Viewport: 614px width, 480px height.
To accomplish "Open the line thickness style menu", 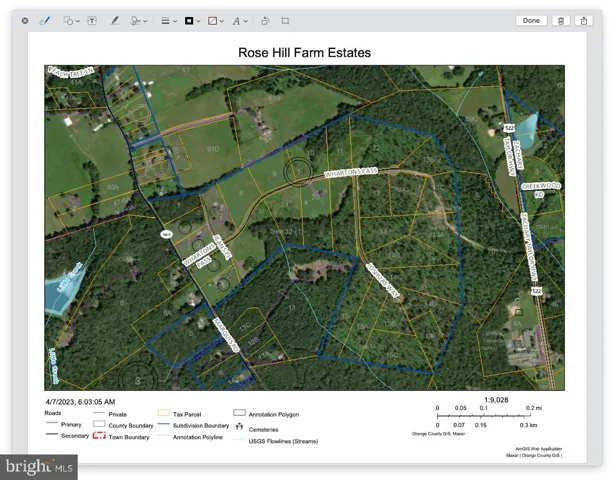I will (169, 20).
